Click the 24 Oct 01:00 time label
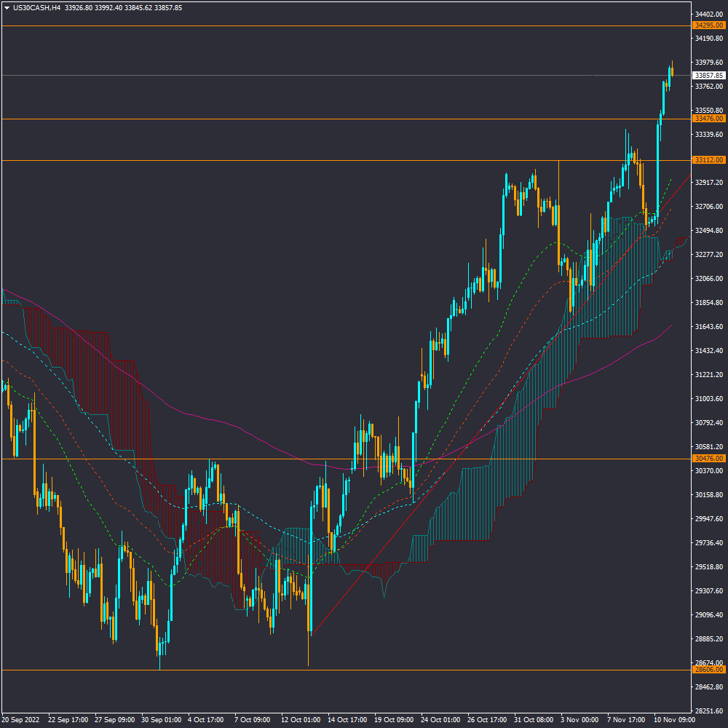Viewport: 728px width, 728px height. click(x=442, y=719)
